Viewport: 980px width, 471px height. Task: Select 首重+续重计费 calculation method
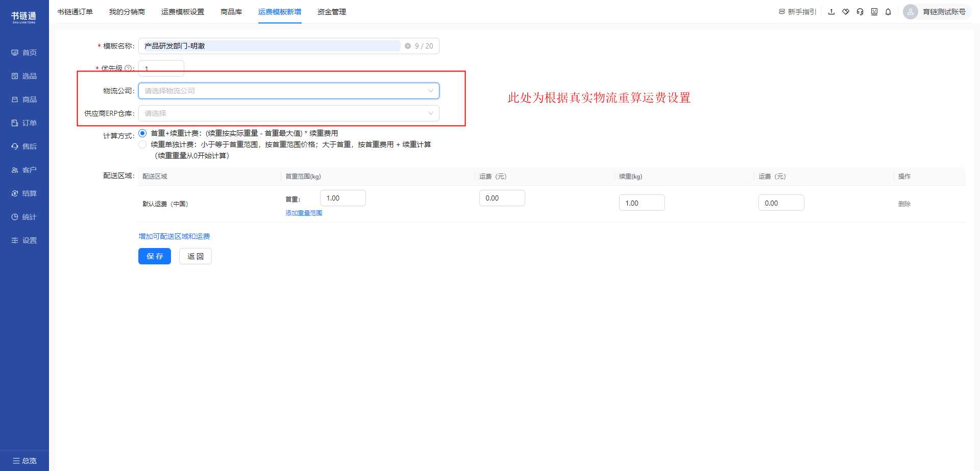click(x=142, y=133)
